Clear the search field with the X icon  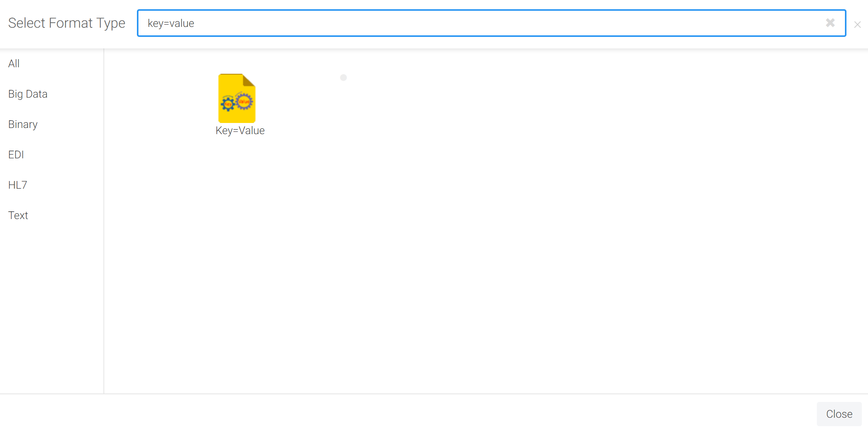(x=830, y=23)
